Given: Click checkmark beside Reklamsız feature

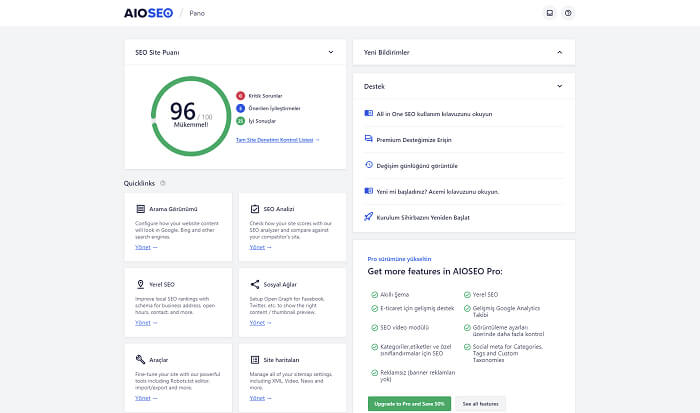Looking at the screenshot, I should pos(374,373).
